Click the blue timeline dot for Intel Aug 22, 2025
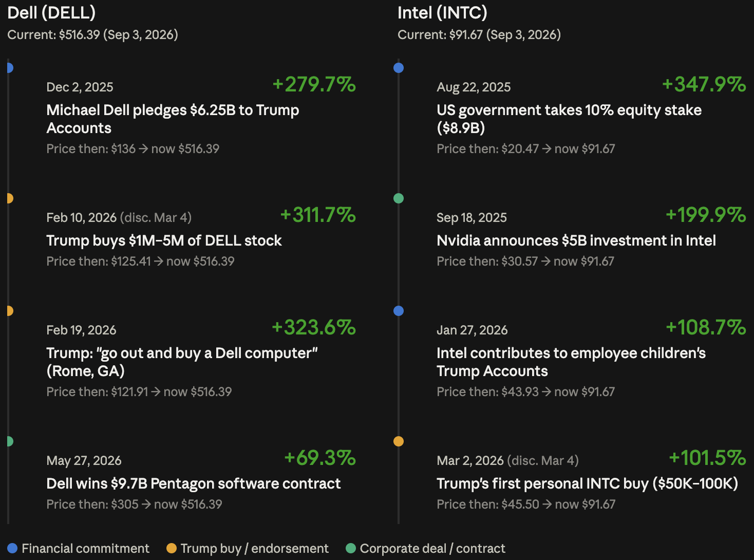Viewport: 754px width, 560px height. point(399,68)
